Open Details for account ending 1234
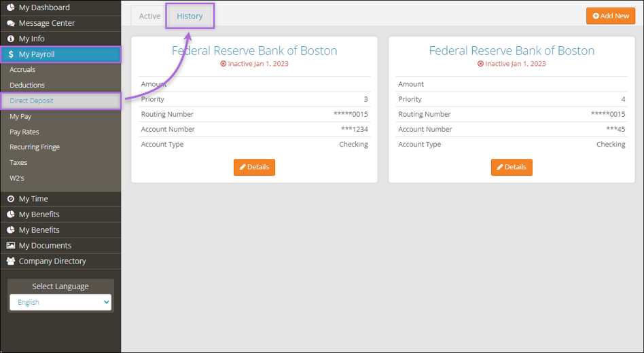Image resolution: width=644 pixels, height=353 pixels. pos(254,167)
